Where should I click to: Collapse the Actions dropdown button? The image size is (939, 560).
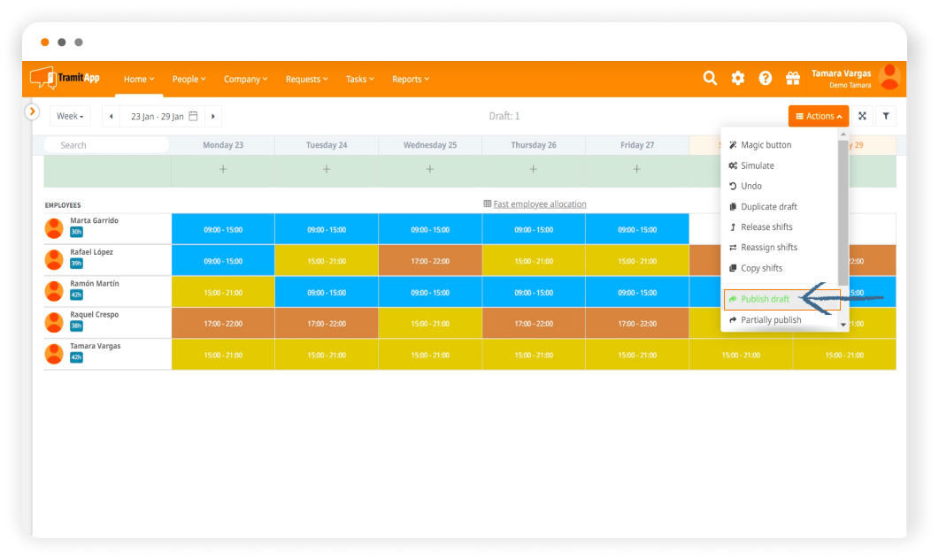(818, 116)
